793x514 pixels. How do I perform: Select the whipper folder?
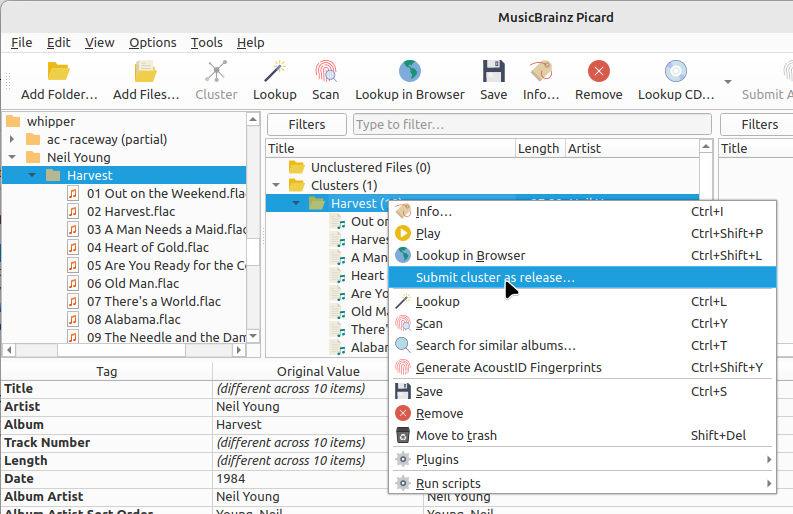click(51, 121)
